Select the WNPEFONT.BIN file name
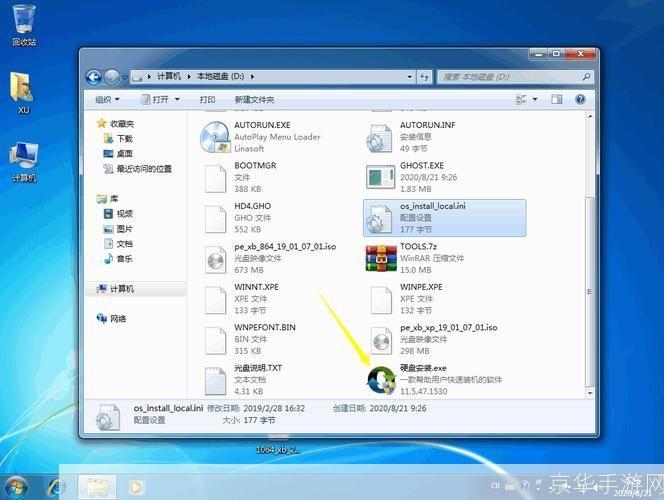This screenshot has height=500, width=664. point(265,327)
